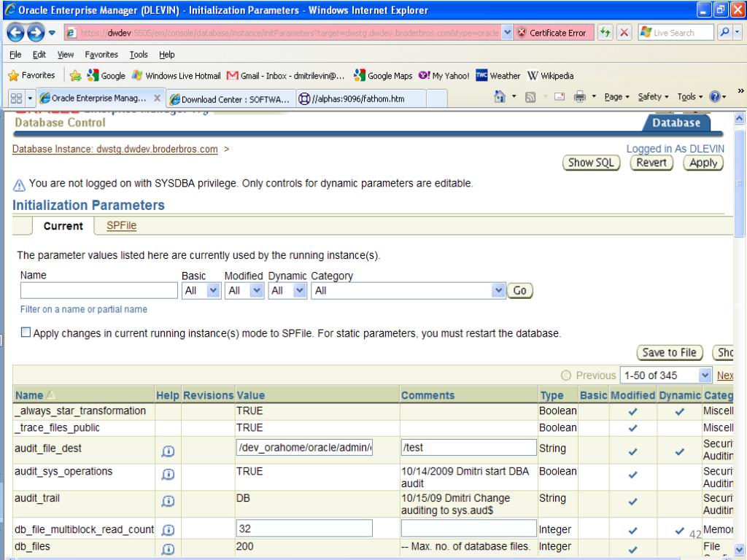Expand the Dynamic filter dropdown
Viewport: 747px width, 560px height.
tap(299, 290)
